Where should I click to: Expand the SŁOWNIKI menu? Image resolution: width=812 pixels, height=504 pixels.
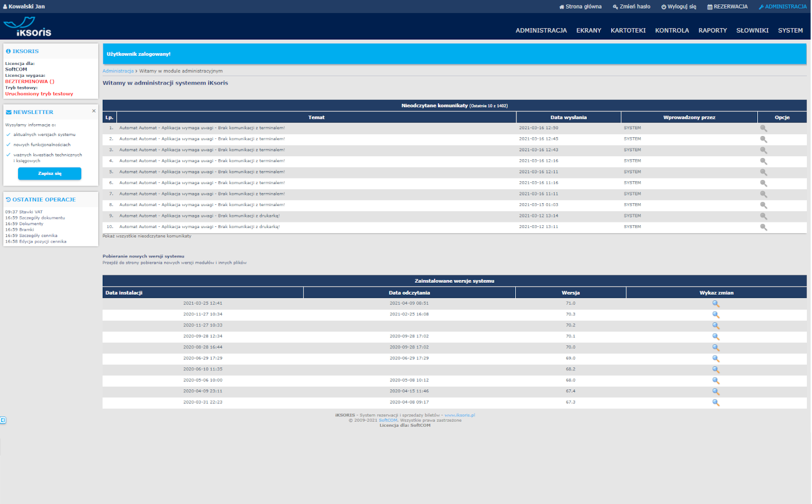click(752, 30)
